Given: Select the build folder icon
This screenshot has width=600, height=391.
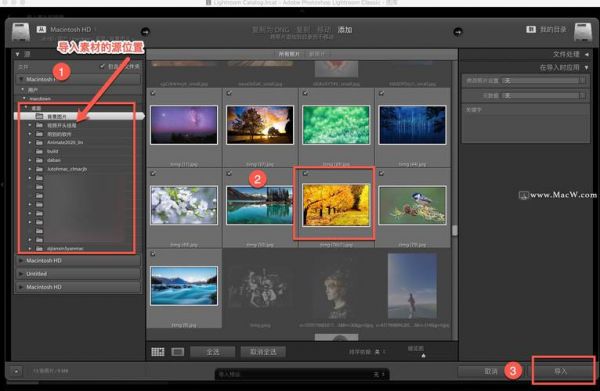Looking at the screenshot, I should (39, 151).
